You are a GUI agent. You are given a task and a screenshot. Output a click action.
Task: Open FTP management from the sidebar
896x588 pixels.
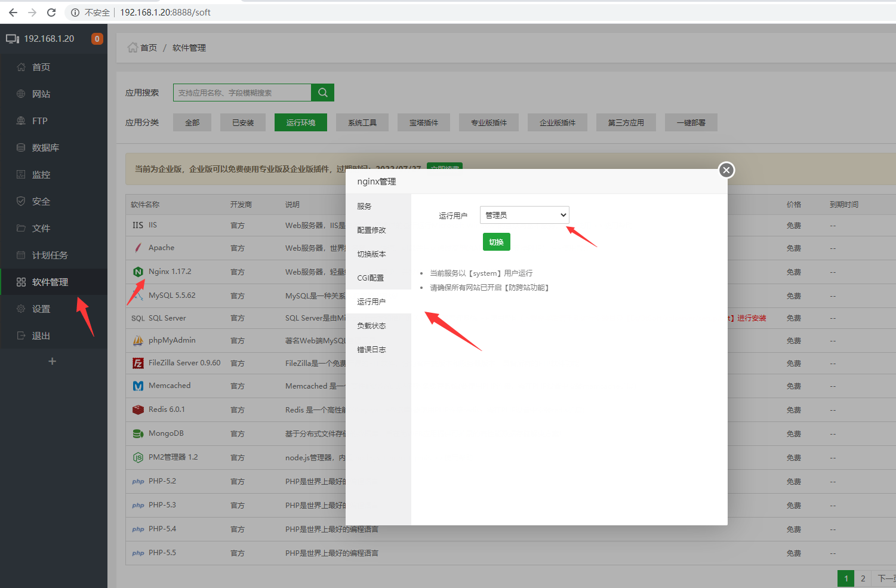tap(38, 121)
